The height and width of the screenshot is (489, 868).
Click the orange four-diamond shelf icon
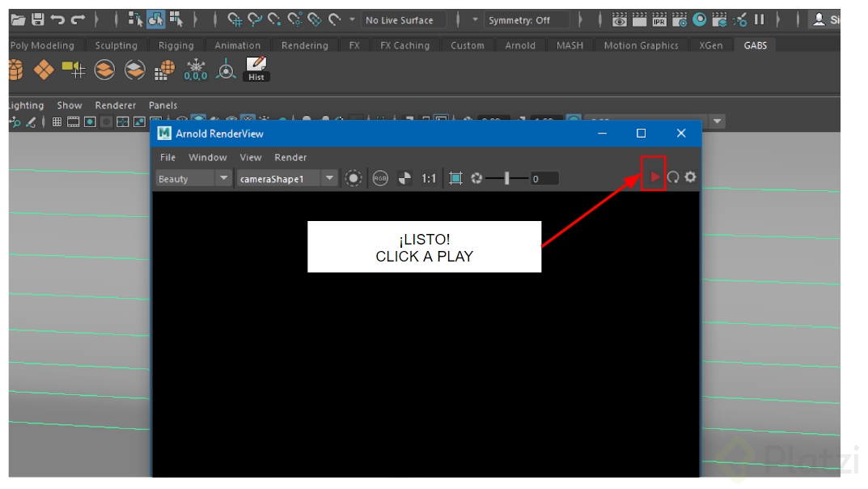(x=44, y=70)
